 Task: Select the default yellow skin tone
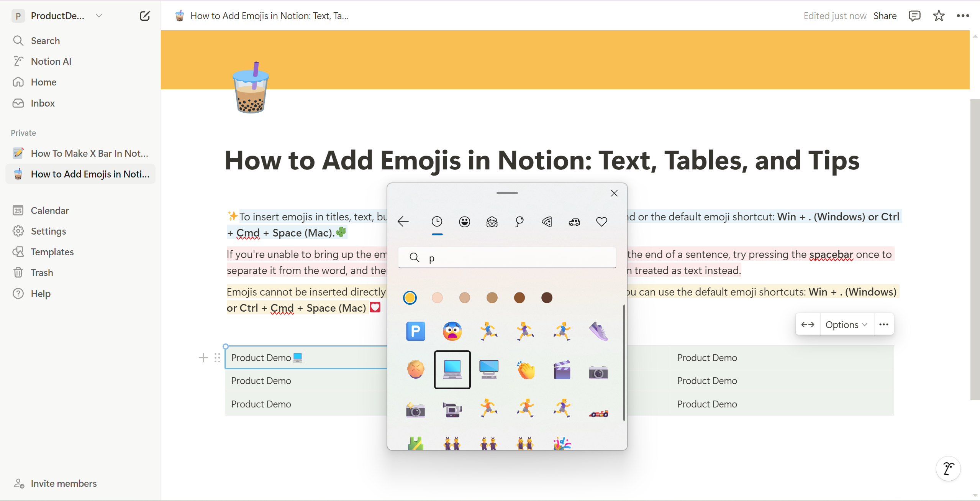[x=410, y=297]
